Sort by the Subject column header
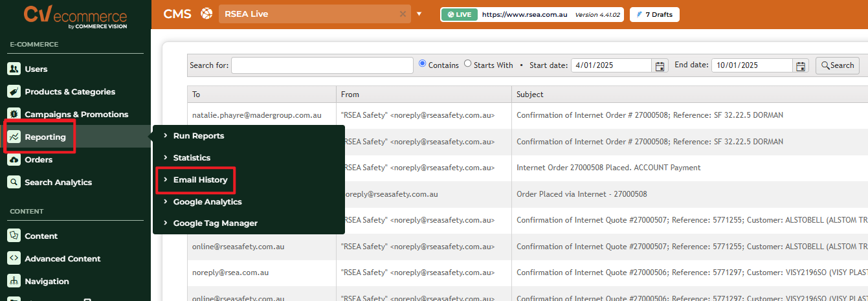This screenshot has width=868, height=301. pos(689,94)
